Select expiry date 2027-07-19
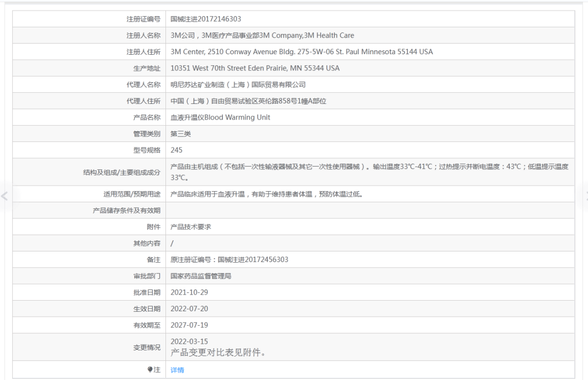 tap(189, 325)
